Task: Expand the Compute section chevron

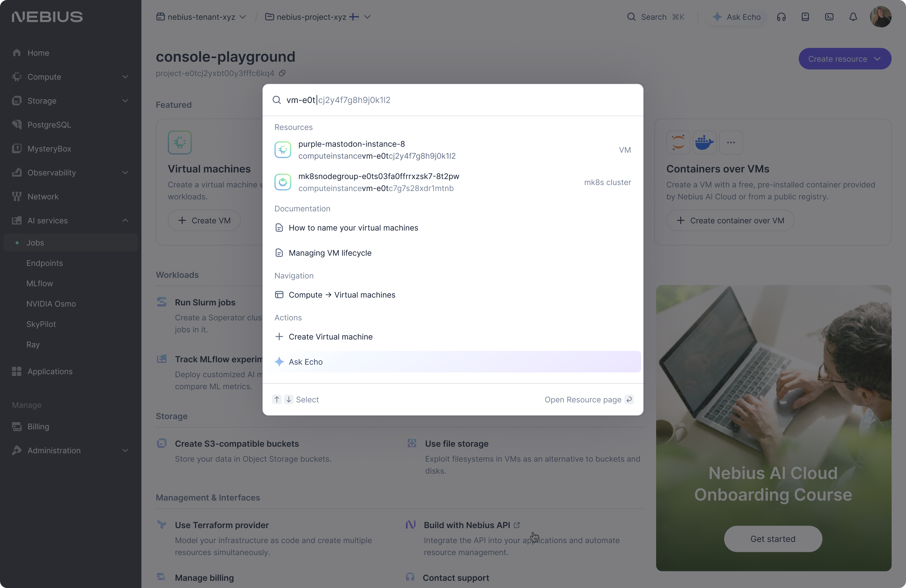Action: tap(125, 77)
